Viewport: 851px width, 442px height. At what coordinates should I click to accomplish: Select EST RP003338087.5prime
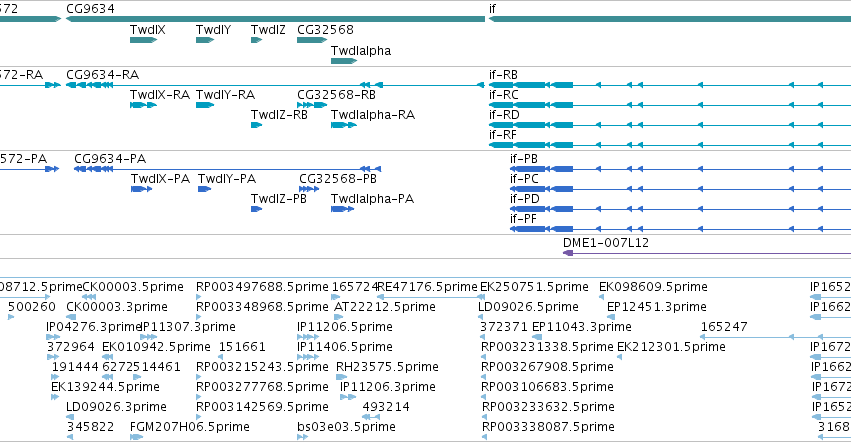point(548,428)
